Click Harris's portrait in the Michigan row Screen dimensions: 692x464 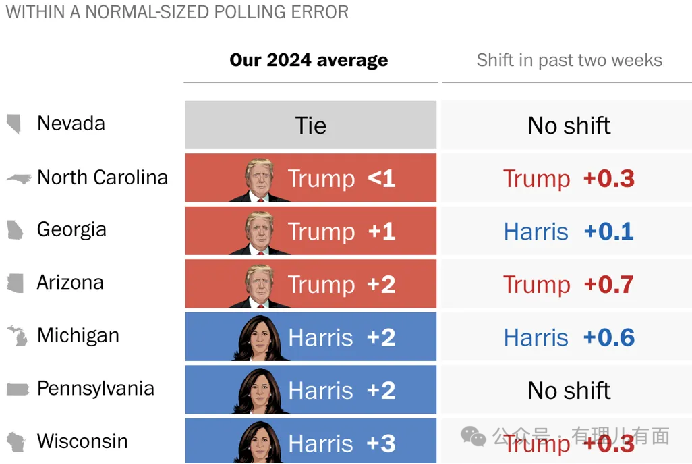[x=259, y=339]
